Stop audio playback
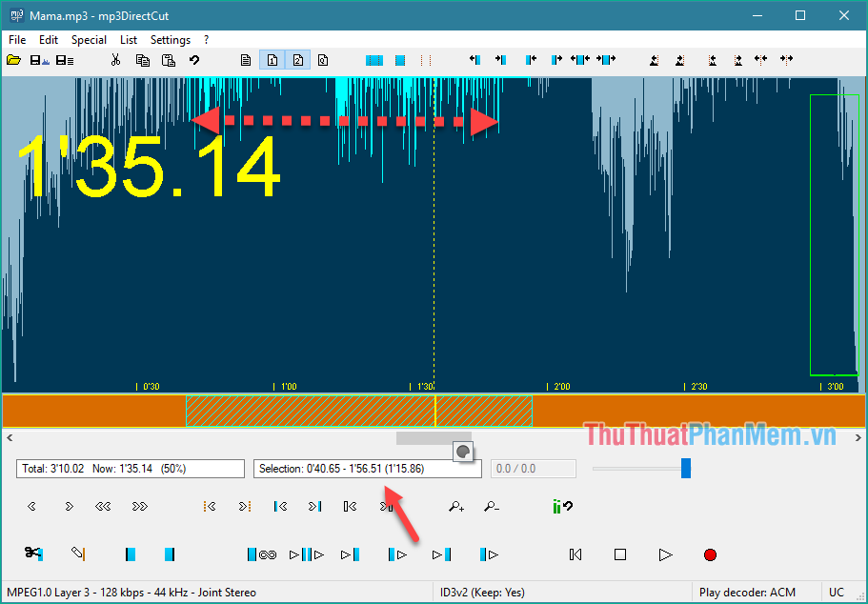Image resolution: width=868 pixels, height=604 pixels. point(619,554)
